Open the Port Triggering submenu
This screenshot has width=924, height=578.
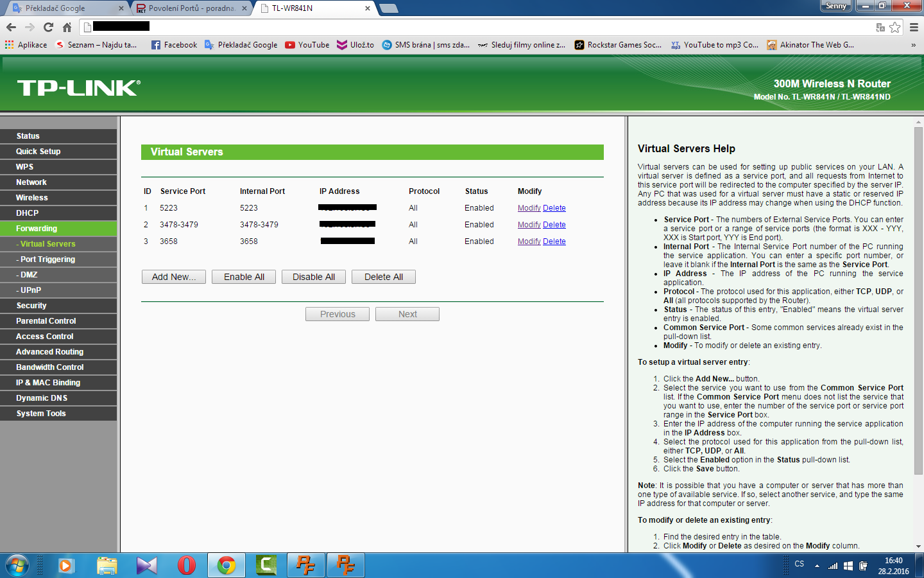tap(58, 259)
